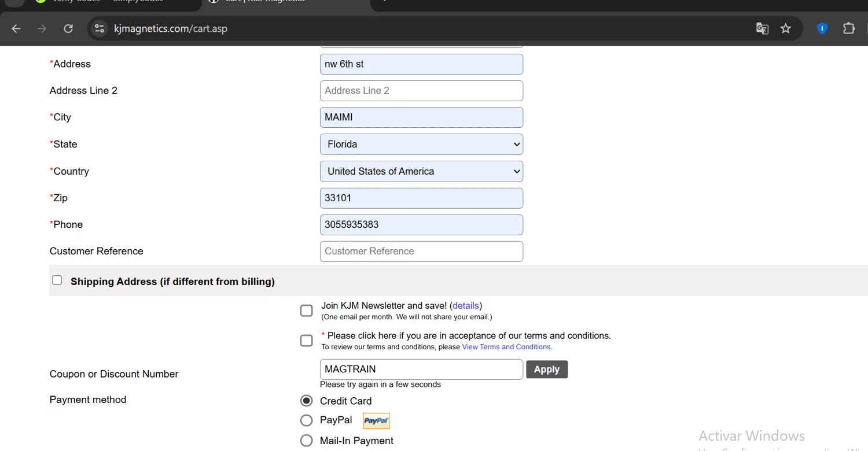Click the Coupon or Discount Number label
868x451 pixels.
(114, 374)
